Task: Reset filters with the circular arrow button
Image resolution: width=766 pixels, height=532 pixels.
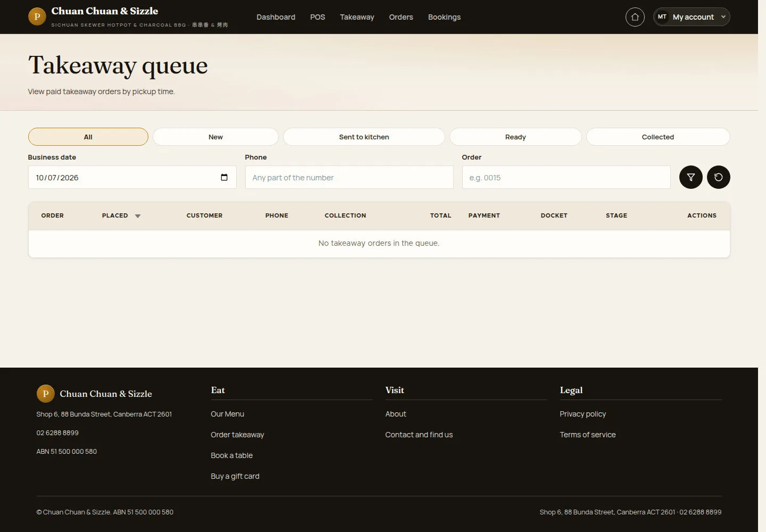Action: (718, 177)
